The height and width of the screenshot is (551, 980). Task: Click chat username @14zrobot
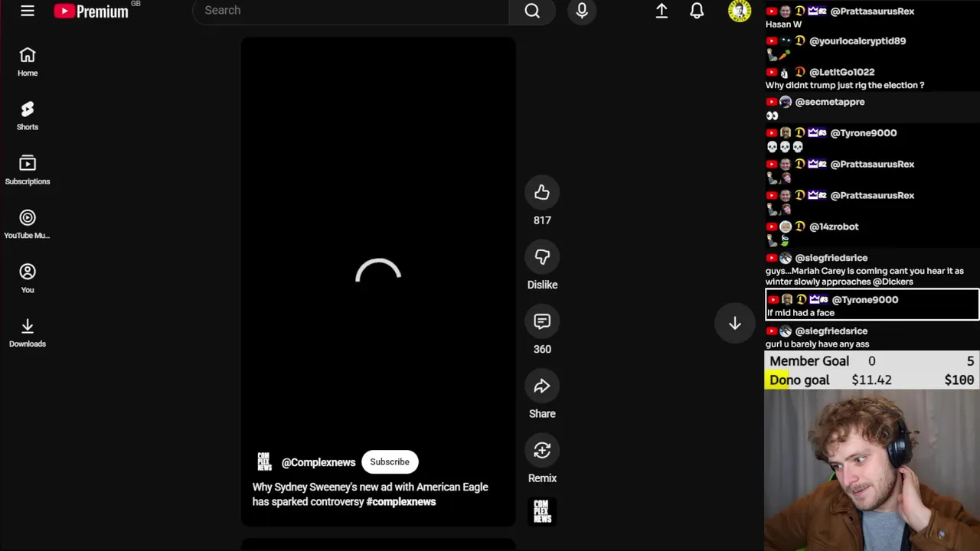834,227
